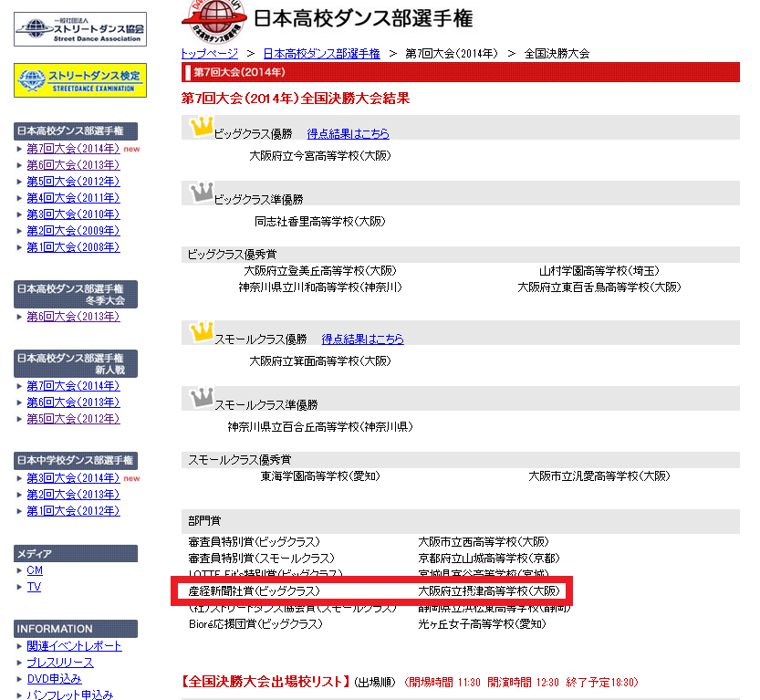Select text 産経新聞社賞(ビッグクラス)
This screenshot has height=700, width=760.
[254, 590]
